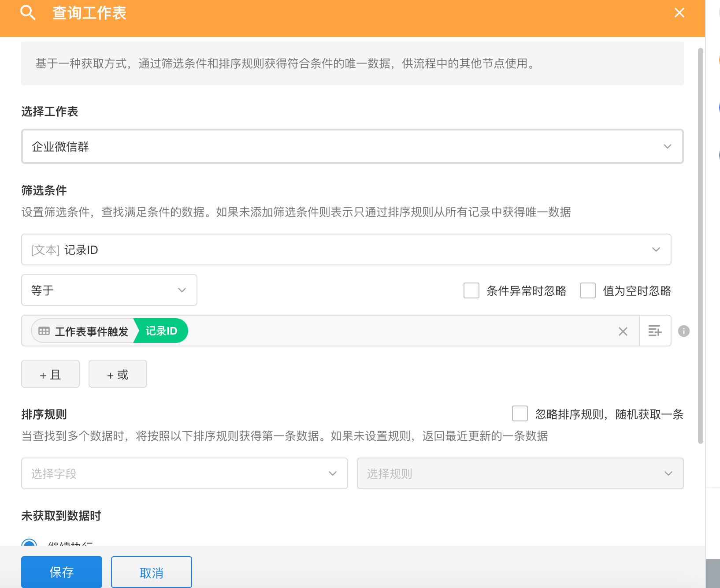Viewport: 720px width, 588px height.
Task: Open the 企业微信群 worksheet dropdown
Action: (x=352, y=146)
